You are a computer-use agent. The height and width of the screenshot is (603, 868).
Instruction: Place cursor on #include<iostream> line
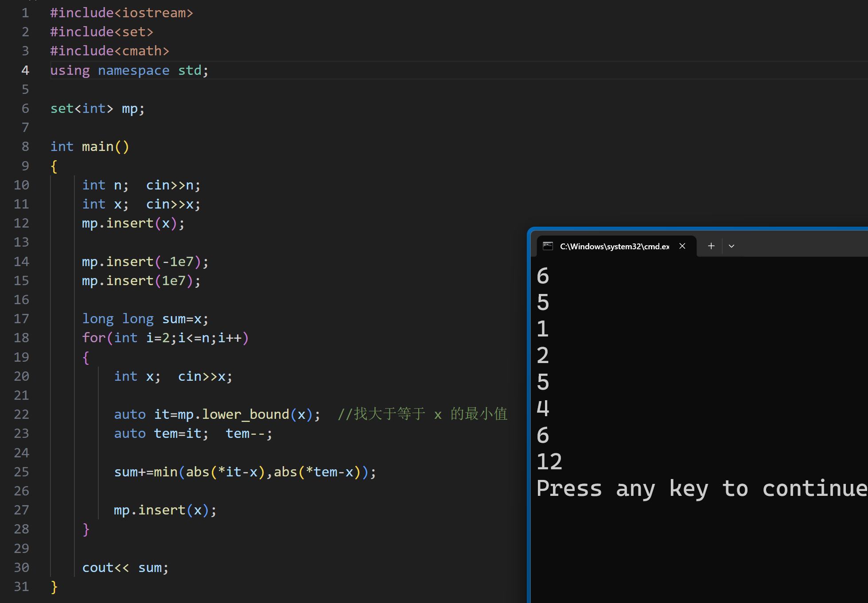pos(121,13)
